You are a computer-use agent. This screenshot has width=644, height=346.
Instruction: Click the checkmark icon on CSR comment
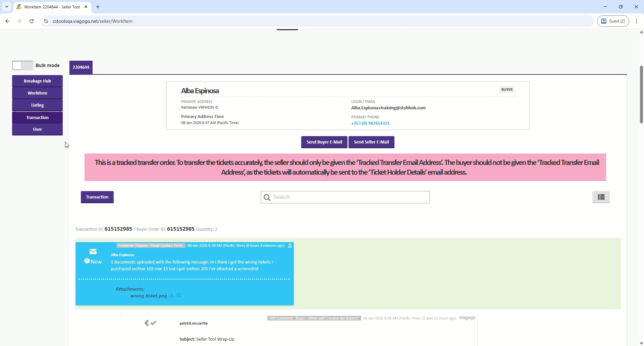tap(154, 324)
